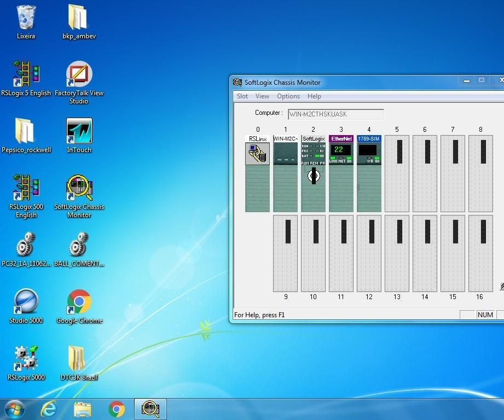
Task: Click SoftLogix Chassis Monitor title bar icon
Action: pyautogui.click(x=237, y=82)
